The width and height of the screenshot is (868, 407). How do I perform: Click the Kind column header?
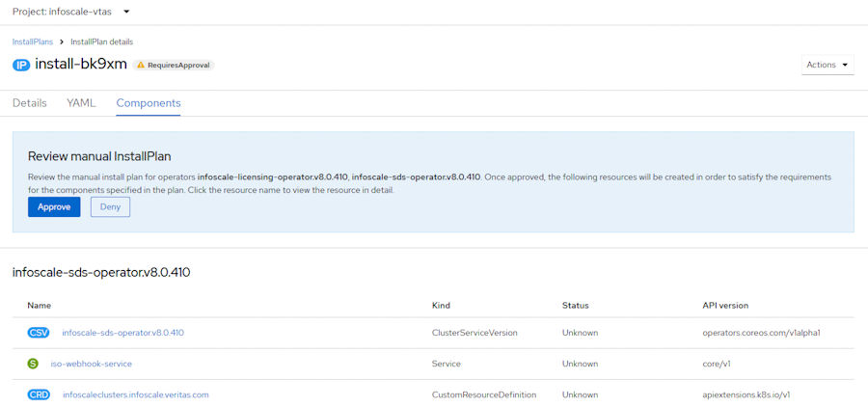441,306
